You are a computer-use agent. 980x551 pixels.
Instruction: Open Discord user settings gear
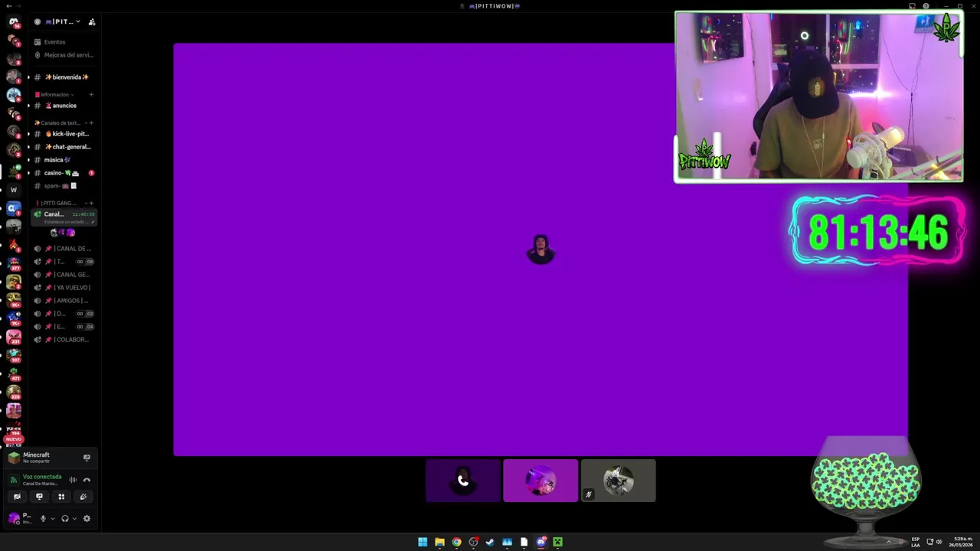87,518
